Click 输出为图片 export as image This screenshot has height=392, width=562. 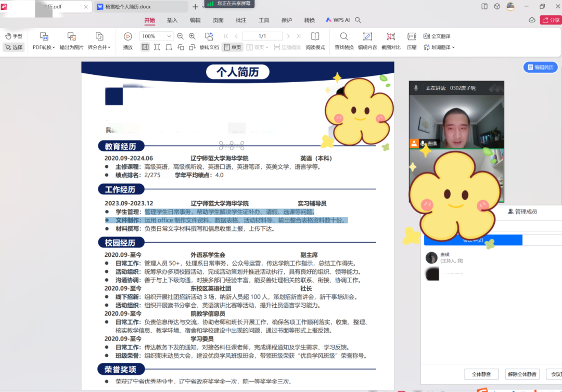(71, 41)
